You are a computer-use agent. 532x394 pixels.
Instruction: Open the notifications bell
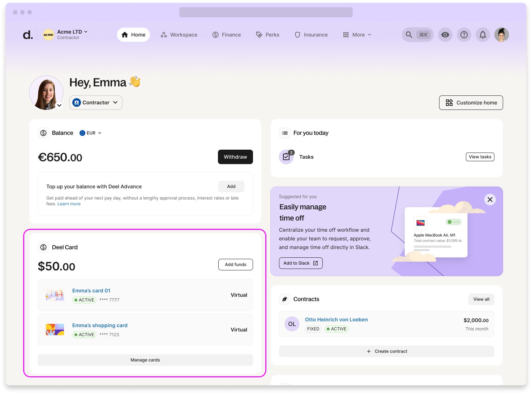pyautogui.click(x=483, y=35)
